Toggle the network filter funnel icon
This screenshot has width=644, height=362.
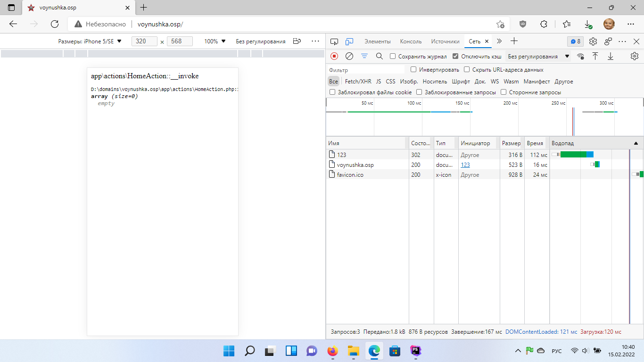point(364,56)
